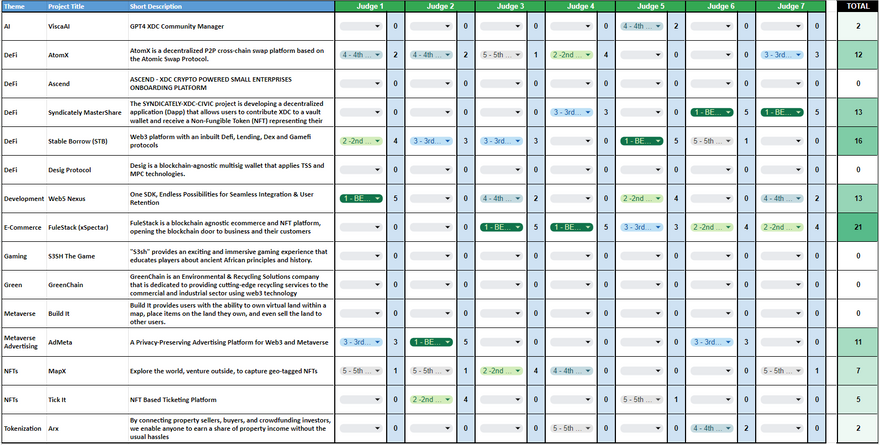Image resolution: width=880 pixels, height=445 pixels.
Task: Select the Project Title header cell
Action: click(x=85, y=6)
